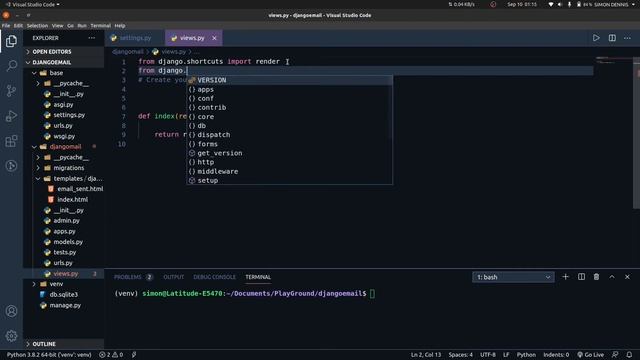The width and height of the screenshot is (640, 360).
Task: Select get_version from autocomplete suggestions
Action: click(289, 153)
